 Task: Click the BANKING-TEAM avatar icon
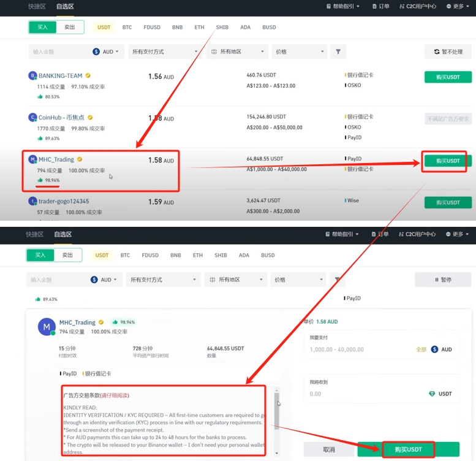[32, 75]
